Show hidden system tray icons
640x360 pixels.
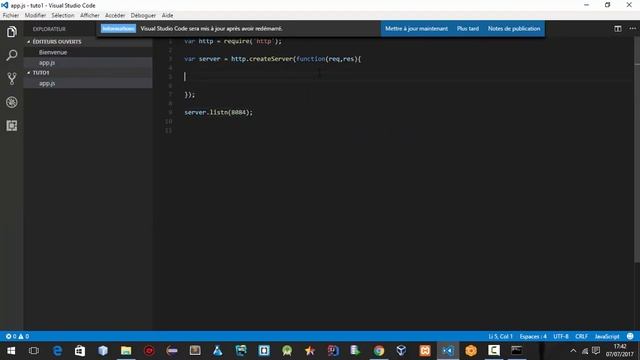pyautogui.click(x=573, y=351)
